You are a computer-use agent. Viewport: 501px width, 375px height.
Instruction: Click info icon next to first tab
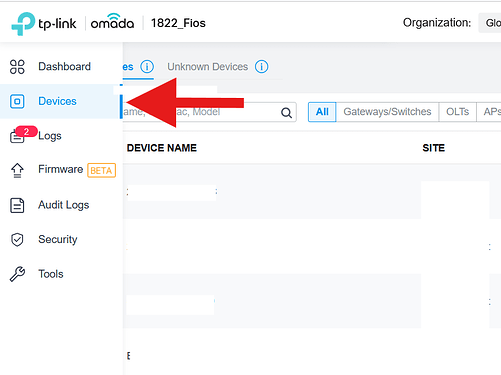(147, 67)
